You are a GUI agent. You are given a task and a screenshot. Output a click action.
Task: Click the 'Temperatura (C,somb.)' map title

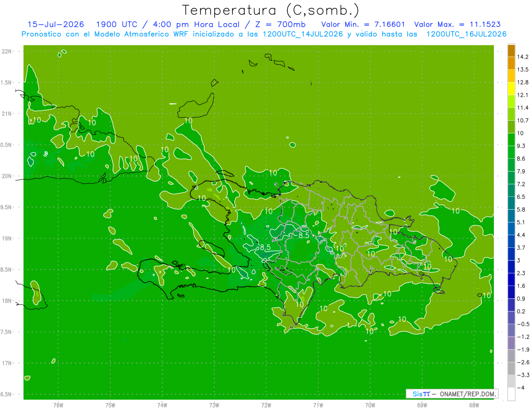pyautogui.click(x=270, y=10)
